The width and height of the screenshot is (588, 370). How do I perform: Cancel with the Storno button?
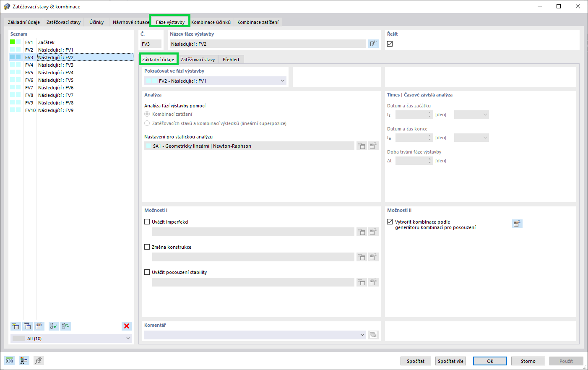pos(528,361)
